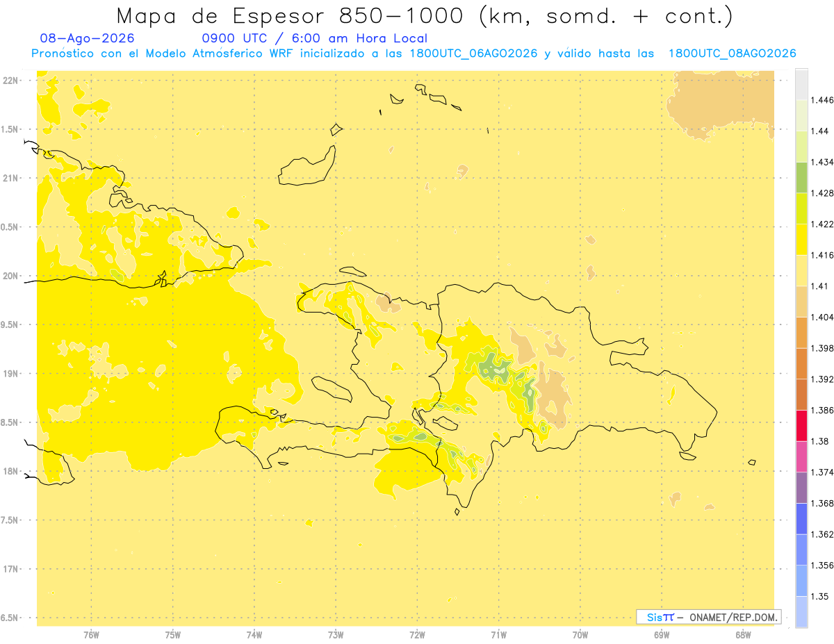The width and height of the screenshot is (834, 644).
Task: Click the latitude label '21N'
Action: click(x=10, y=179)
